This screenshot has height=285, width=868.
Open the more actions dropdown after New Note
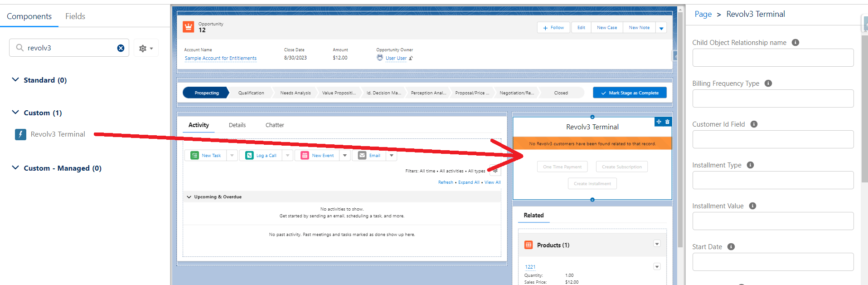click(x=661, y=28)
